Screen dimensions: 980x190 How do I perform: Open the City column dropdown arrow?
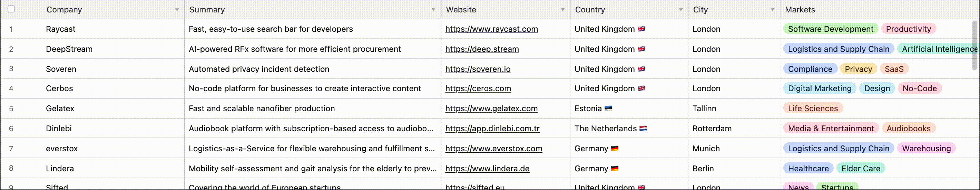point(772,10)
